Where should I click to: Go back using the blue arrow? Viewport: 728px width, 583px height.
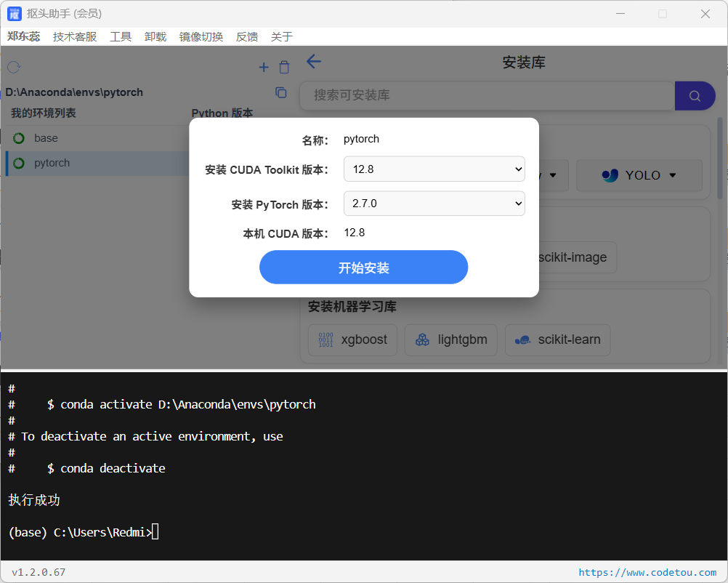(314, 61)
